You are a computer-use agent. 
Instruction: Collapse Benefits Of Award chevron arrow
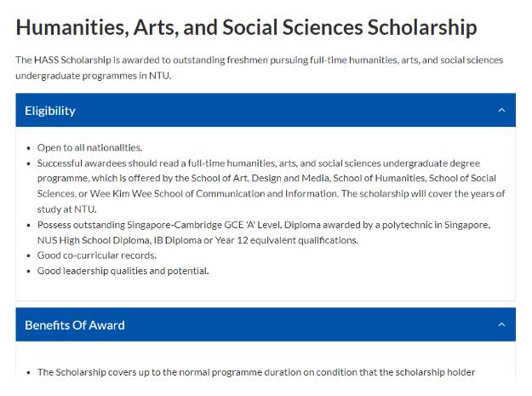pyautogui.click(x=501, y=324)
